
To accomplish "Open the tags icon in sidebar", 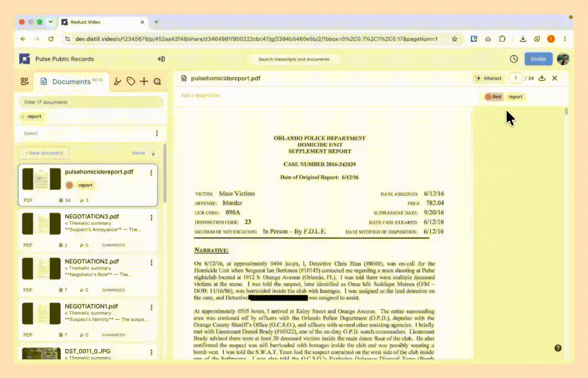I will point(131,81).
